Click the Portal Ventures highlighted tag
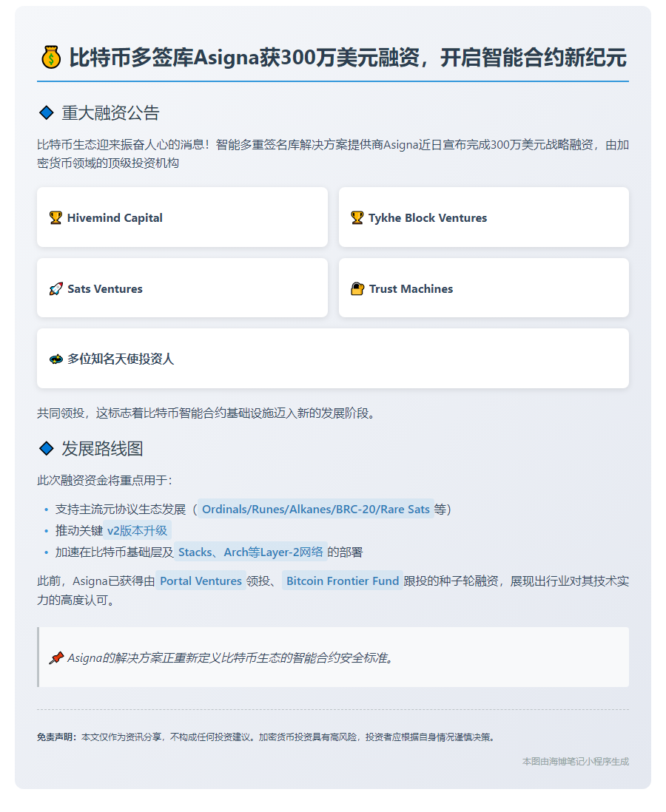Viewport: 666px width, 812px height. coord(201,581)
